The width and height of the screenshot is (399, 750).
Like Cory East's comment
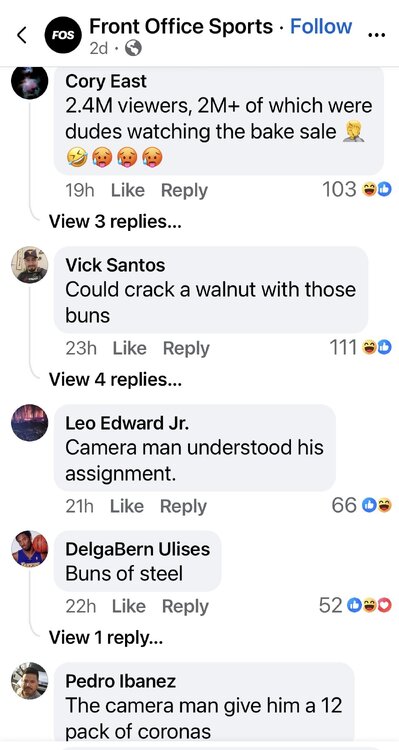coord(128,190)
